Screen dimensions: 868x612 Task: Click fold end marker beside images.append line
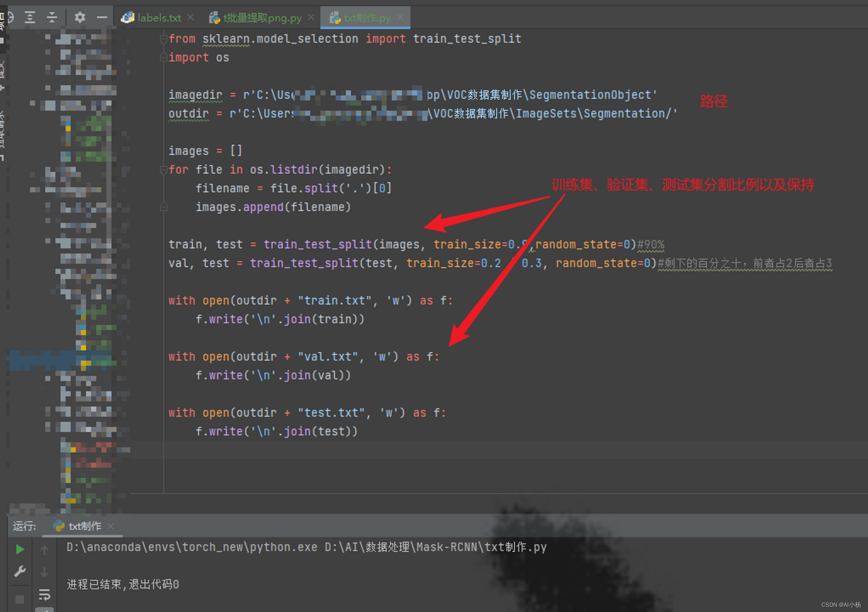click(164, 207)
